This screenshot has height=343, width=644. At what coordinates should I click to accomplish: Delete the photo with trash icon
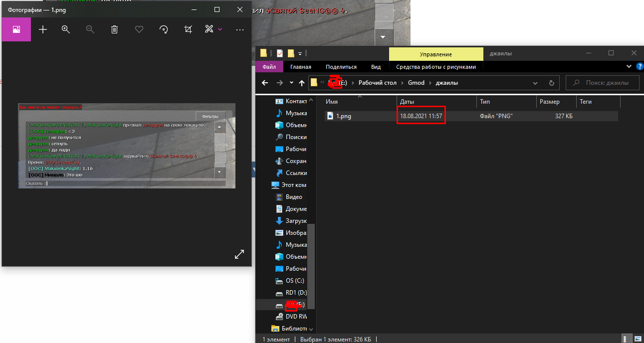tap(114, 29)
